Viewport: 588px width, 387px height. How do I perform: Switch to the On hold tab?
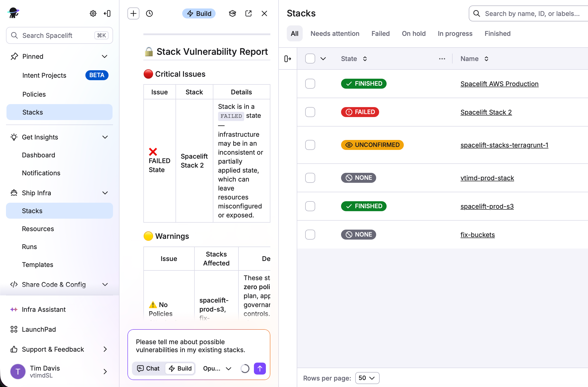[x=414, y=34]
